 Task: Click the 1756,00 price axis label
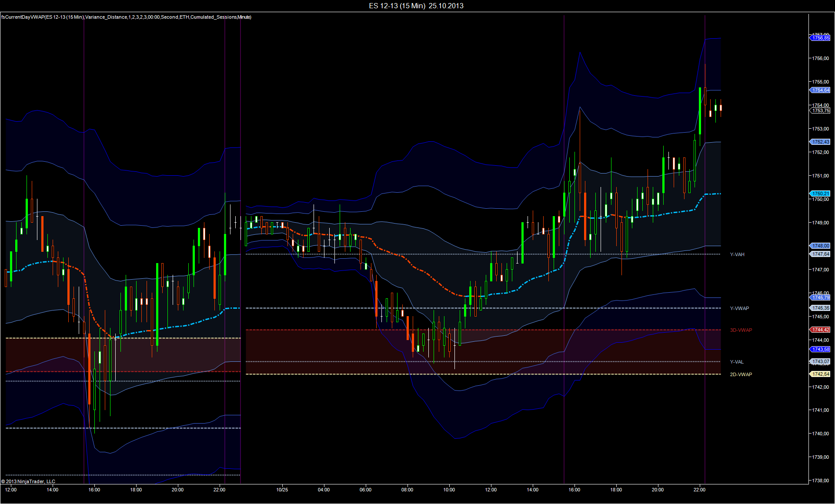(820, 58)
